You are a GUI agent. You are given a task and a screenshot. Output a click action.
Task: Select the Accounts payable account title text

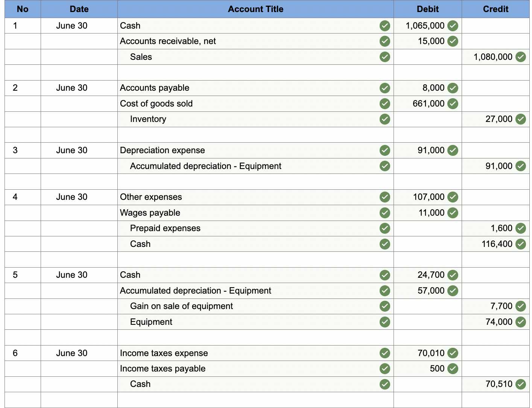(155, 88)
